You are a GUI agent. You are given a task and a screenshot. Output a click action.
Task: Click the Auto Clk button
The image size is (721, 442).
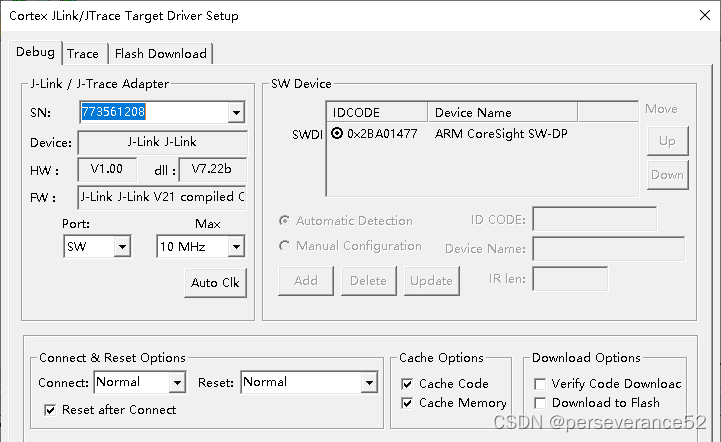(x=215, y=282)
